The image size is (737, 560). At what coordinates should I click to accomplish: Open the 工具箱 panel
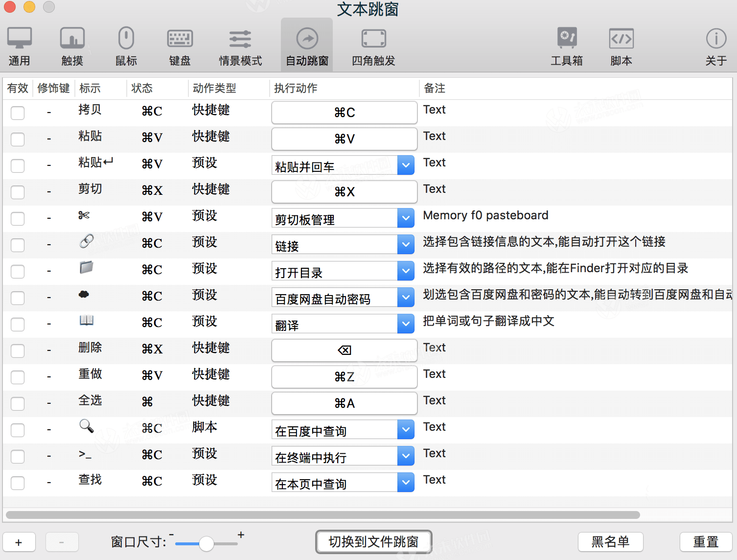point(567,45)
